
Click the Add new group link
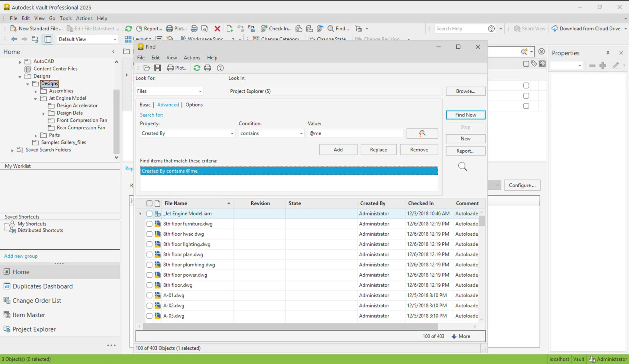coord(21,256)
